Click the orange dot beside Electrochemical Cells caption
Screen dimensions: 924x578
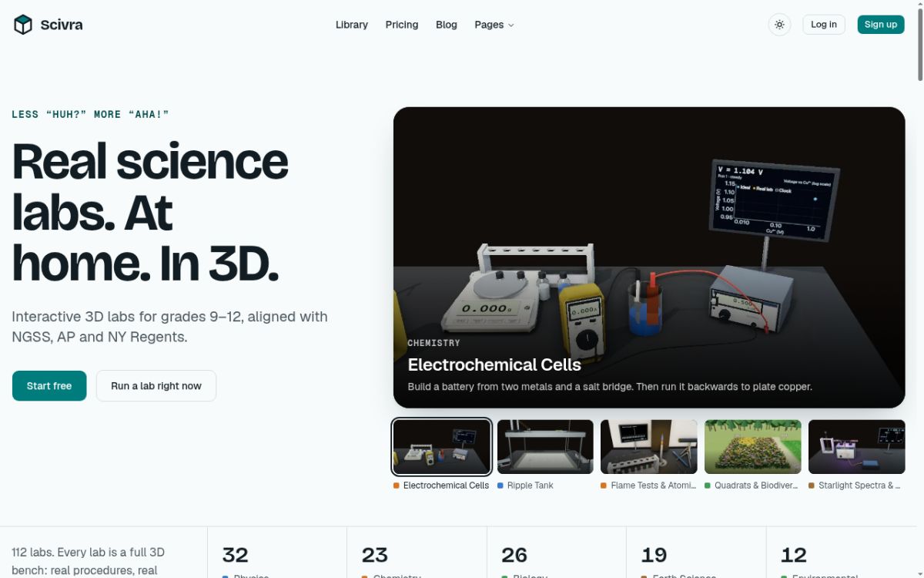pos(397,486)
